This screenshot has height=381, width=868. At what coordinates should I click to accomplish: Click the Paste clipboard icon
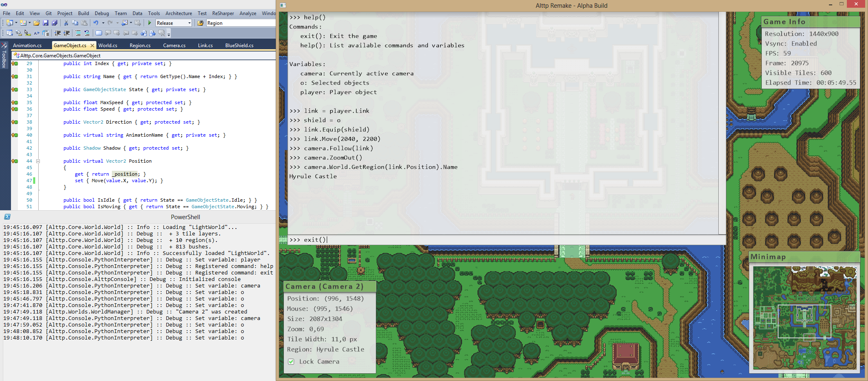[84, 23]
